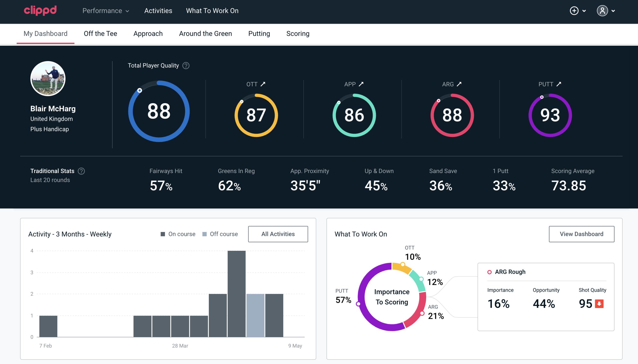638x364 pixels.
Task: Click the All Activities button
Action: (278, 234)
